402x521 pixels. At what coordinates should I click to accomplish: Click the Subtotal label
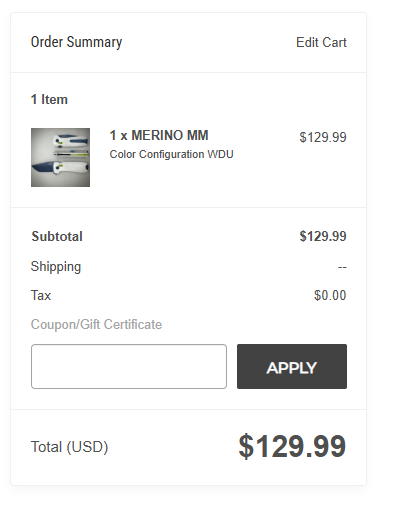[x=57, y=236]
